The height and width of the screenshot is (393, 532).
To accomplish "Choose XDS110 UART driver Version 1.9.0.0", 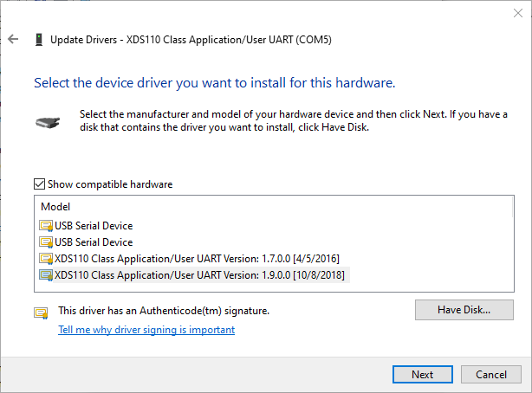I will coord(199,275).
